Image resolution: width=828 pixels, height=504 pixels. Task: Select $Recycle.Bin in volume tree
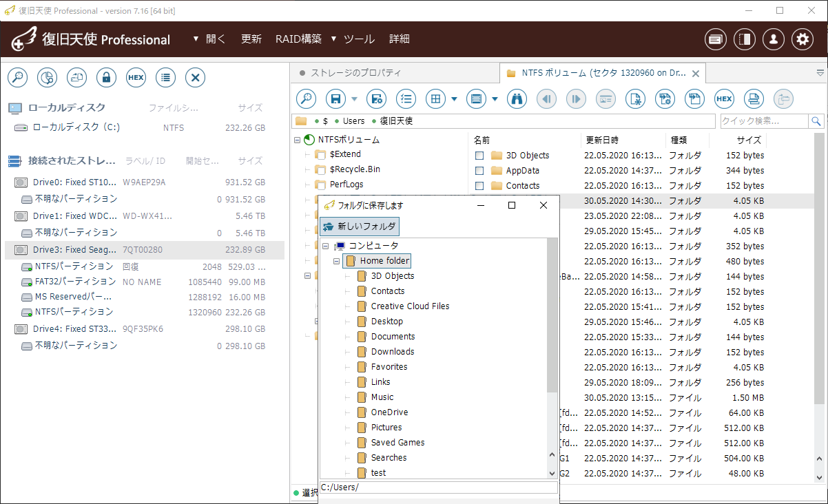[355, 169]
